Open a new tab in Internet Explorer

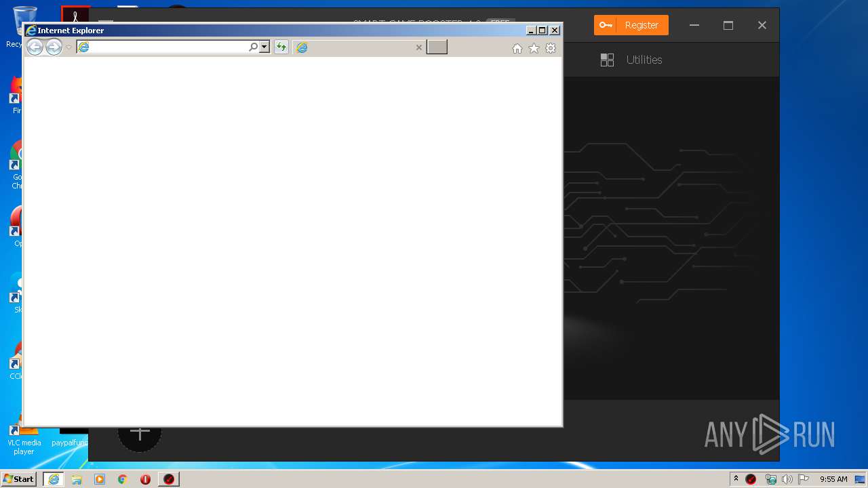pos(437,47)
